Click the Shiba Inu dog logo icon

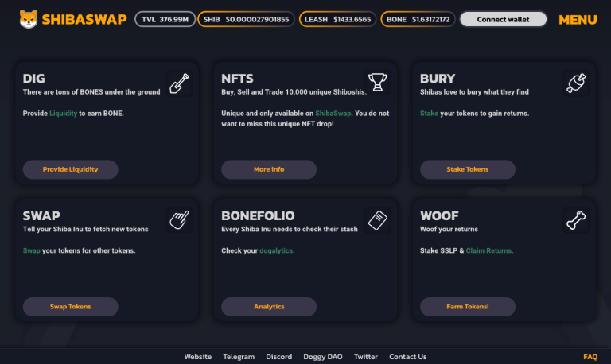coord(29,19)
